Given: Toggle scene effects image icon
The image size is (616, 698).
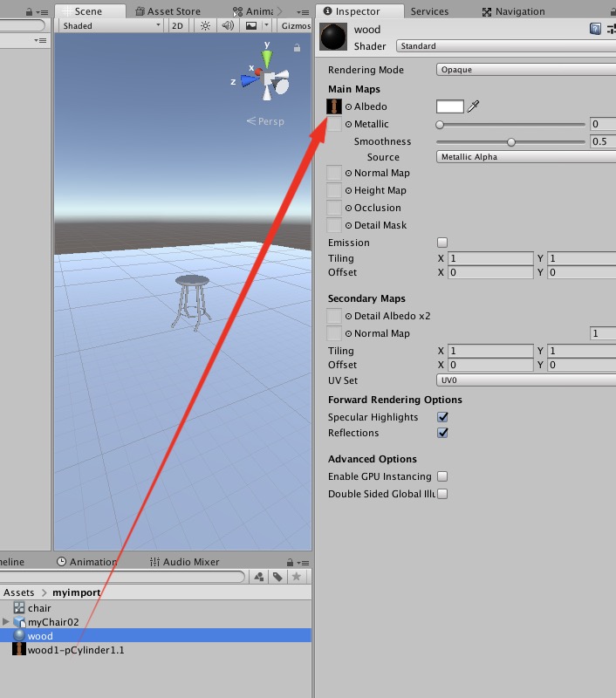Looking at the screenshot, I should (251, 26).
